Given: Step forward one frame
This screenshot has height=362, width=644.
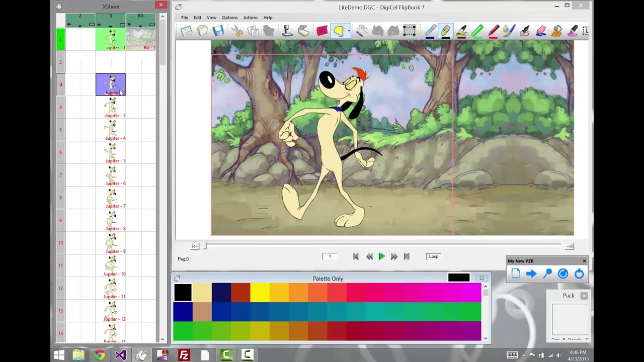Looking at the screenshot, I should (x=394, y=256).
